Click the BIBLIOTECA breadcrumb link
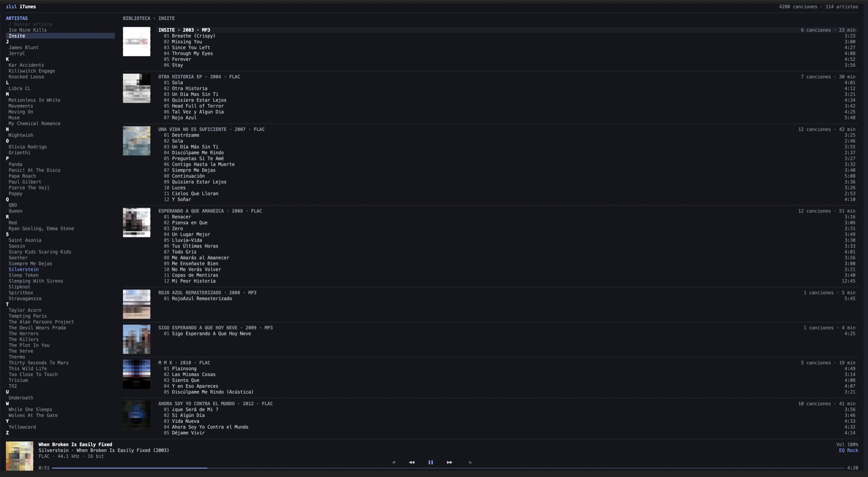Viewport: 868px width, 477px height. tap(136, 18)
